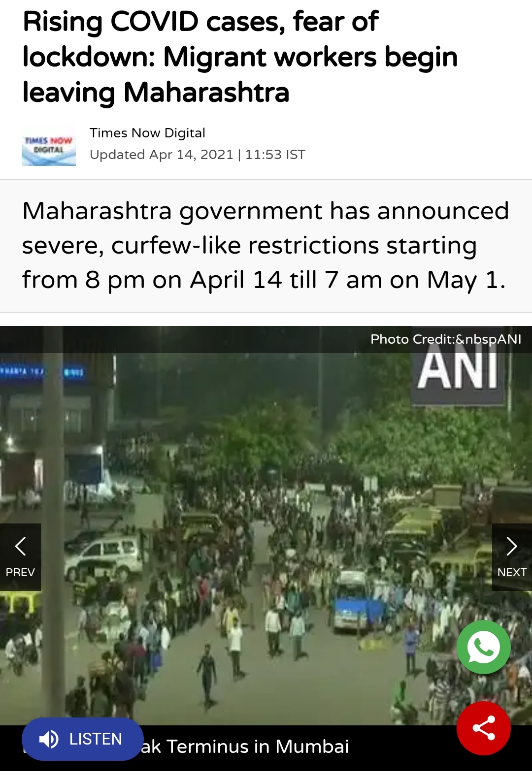Tap the ANI watermark on photo

457,370
